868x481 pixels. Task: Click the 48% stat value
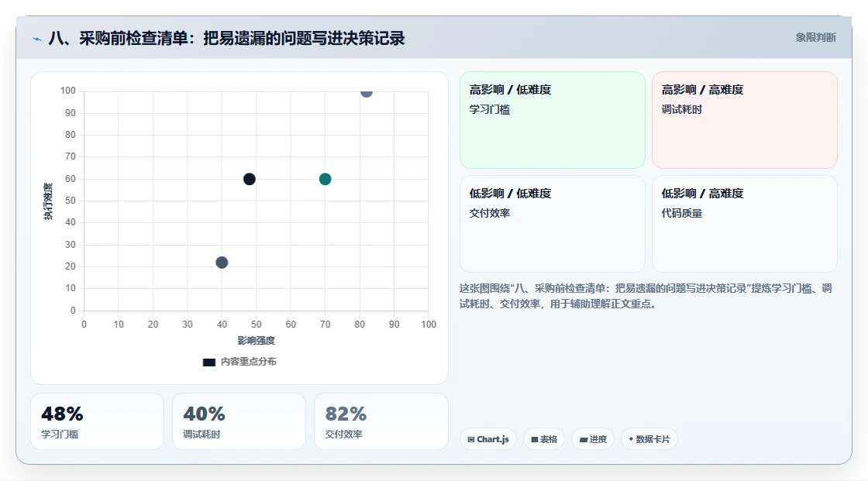[62, 414]
